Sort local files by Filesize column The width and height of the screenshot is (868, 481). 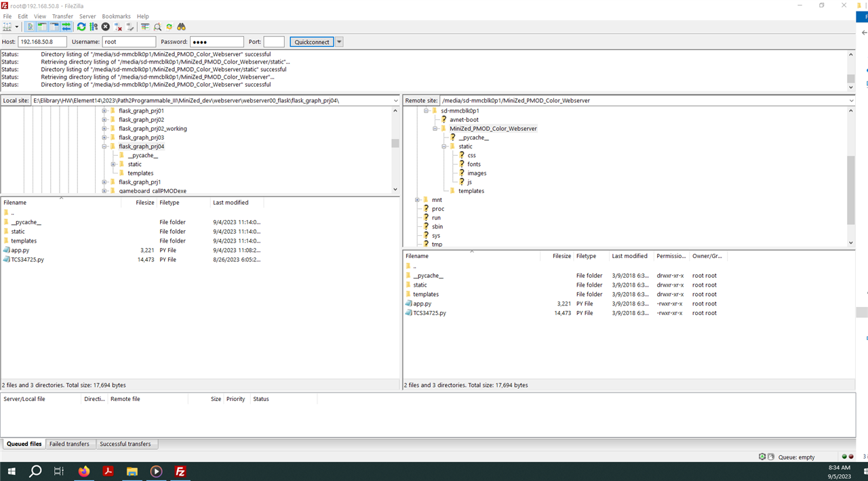[144, 203]
